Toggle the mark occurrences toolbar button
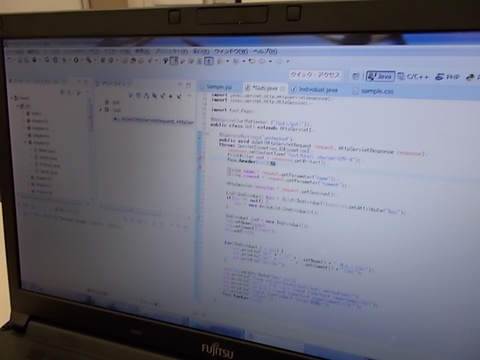 174,61
